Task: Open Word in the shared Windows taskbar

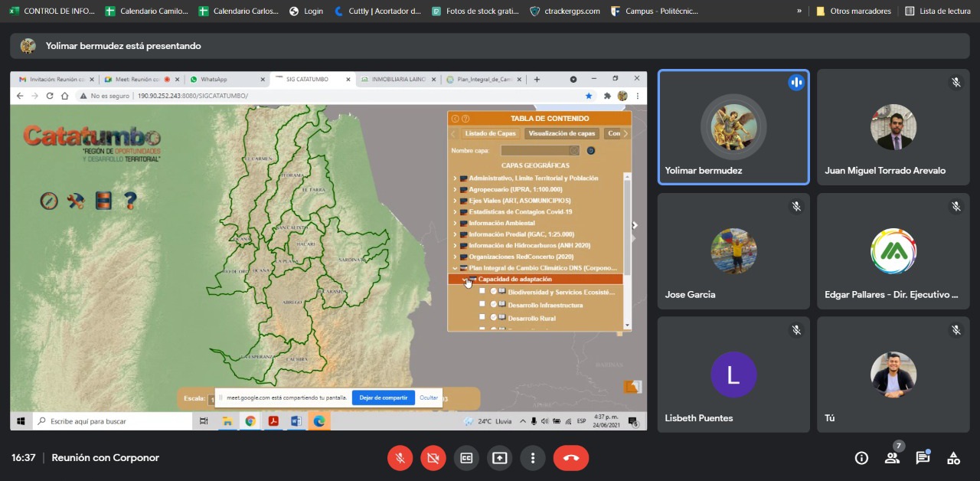Action: point(296,421)
